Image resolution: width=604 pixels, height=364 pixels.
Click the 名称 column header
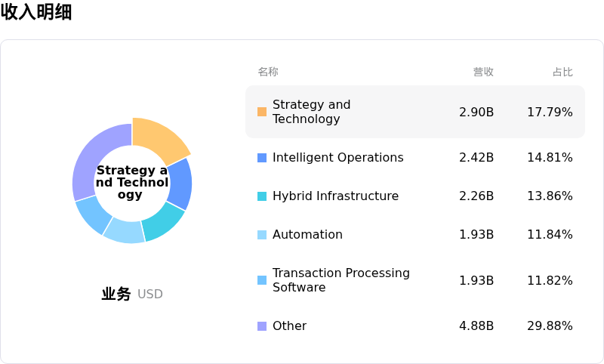click(268, 72)
